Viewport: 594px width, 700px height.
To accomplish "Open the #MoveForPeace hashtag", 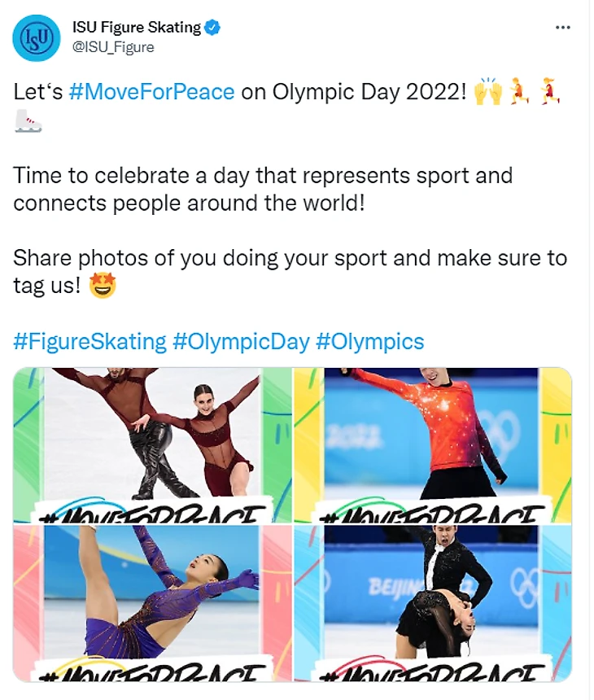I will click(x=152, y=92).
